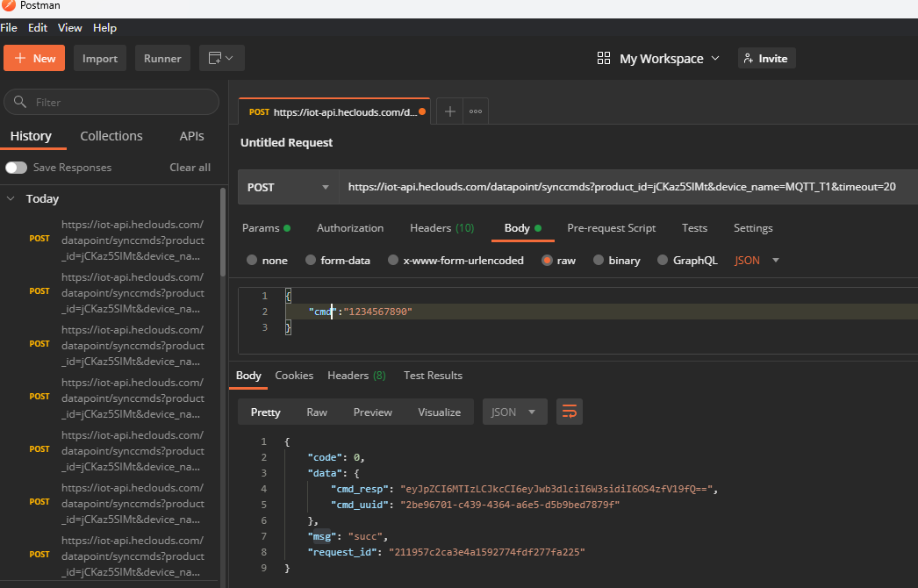Switch response view to Raw
The height and width of the screenshot is (588, 918).
point(317,412)
